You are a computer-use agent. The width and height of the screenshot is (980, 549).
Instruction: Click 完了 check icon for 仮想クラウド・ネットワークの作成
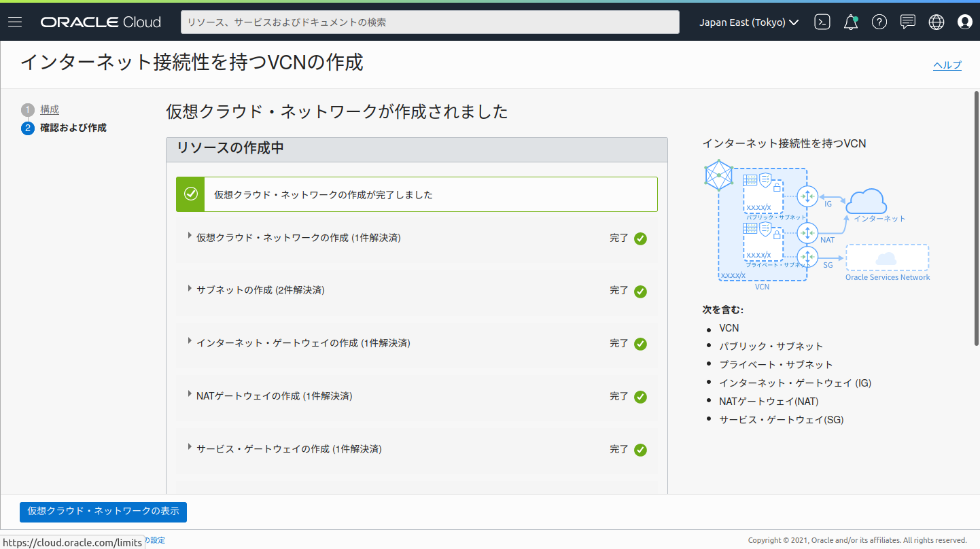click(640, 238)
